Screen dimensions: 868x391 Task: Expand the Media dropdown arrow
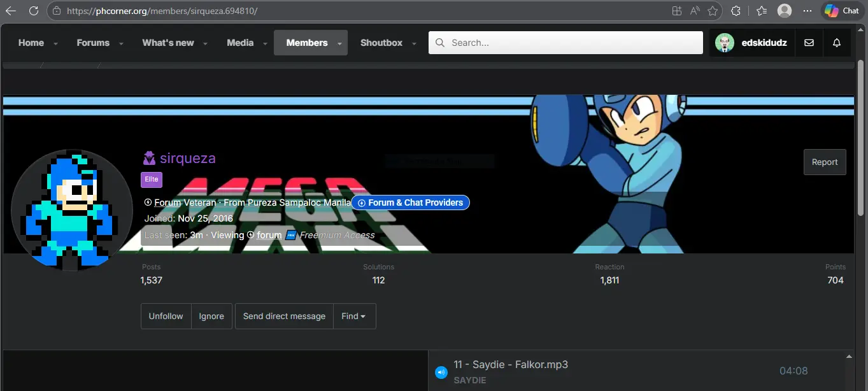click(x=265, y=43)
